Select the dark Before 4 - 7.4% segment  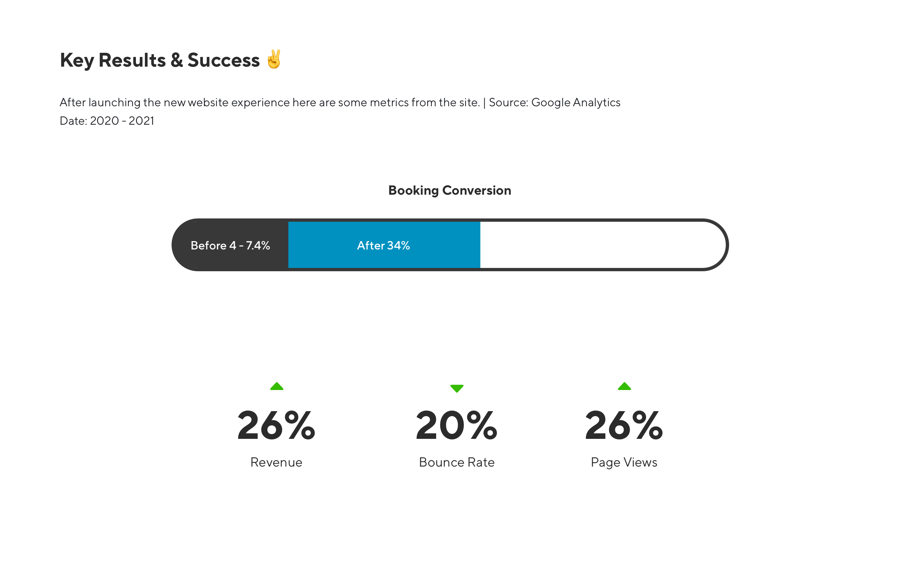[230, 245]
